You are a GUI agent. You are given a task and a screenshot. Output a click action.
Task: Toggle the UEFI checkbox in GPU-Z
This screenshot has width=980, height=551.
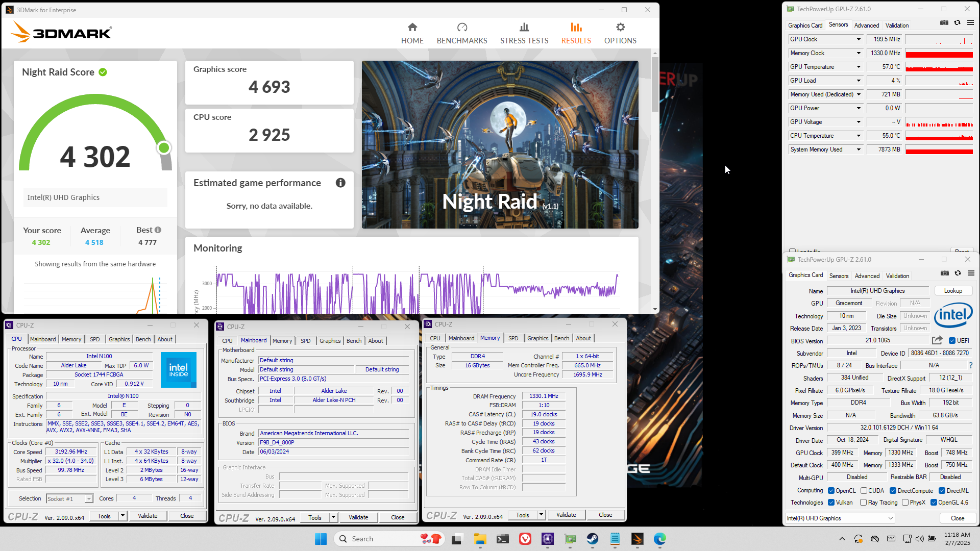pos(952,341)
